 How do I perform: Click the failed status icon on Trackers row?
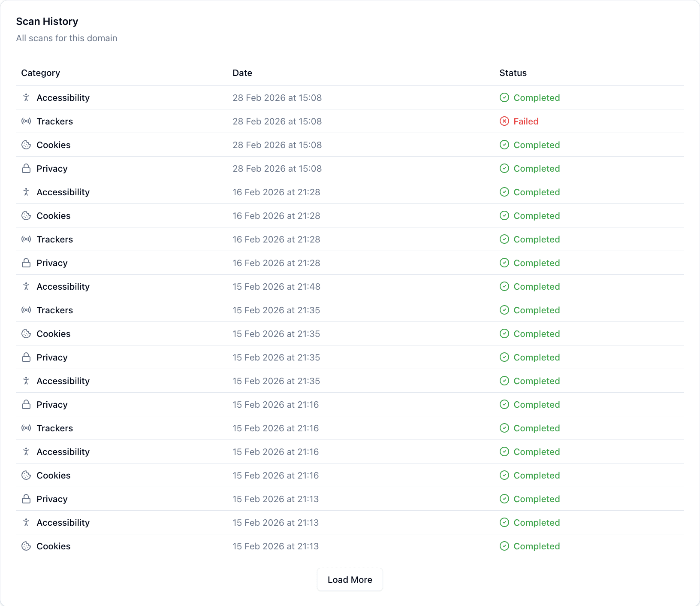tap(504, 121)
